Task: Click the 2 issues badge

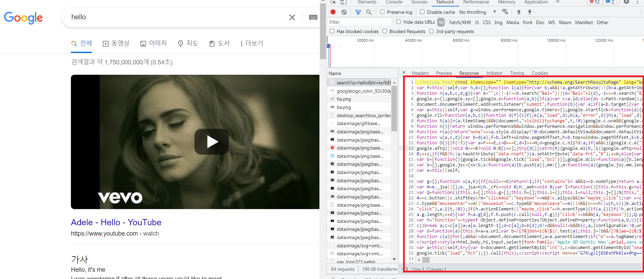Action: [x=610, y=2]
